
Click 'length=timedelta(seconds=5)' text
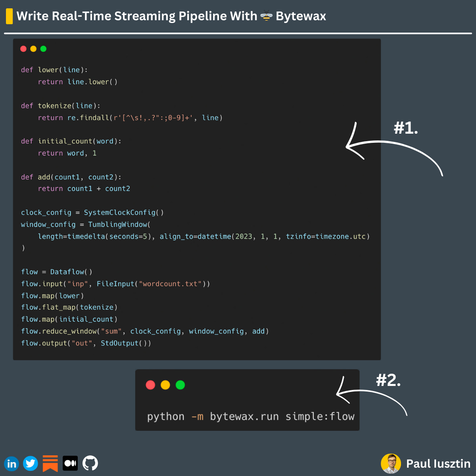[94, 236]
